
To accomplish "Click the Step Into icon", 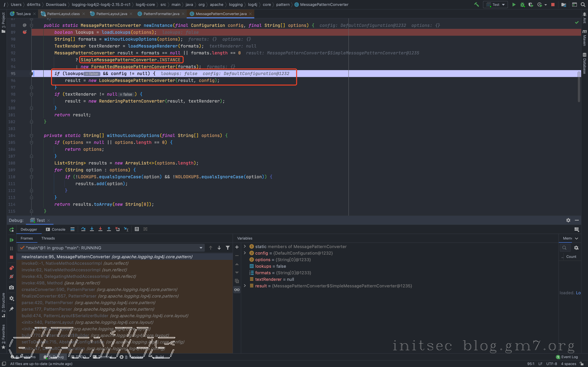I will [x=92, y=229].
